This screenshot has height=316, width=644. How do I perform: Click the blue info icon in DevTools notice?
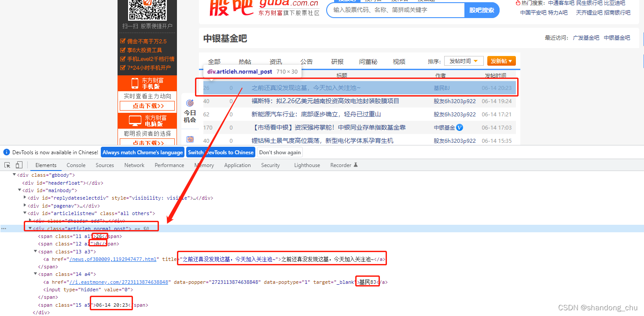tap(7, 152)
